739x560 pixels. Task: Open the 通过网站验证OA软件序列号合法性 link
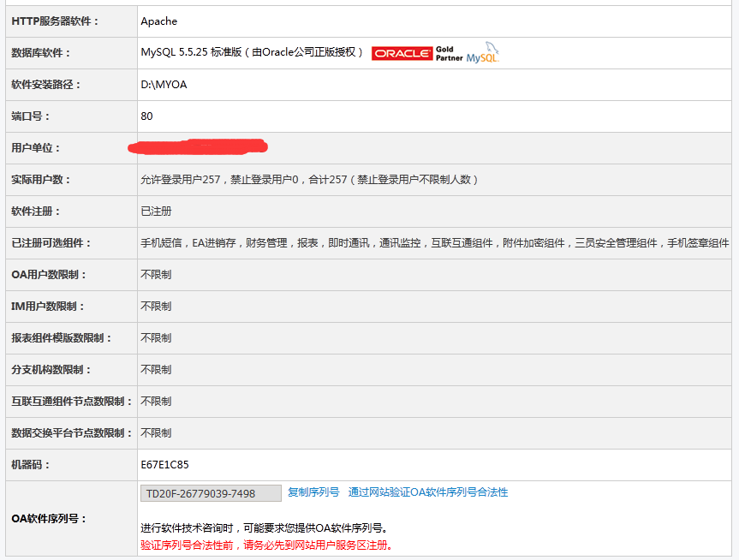click(x=427, y=492)
